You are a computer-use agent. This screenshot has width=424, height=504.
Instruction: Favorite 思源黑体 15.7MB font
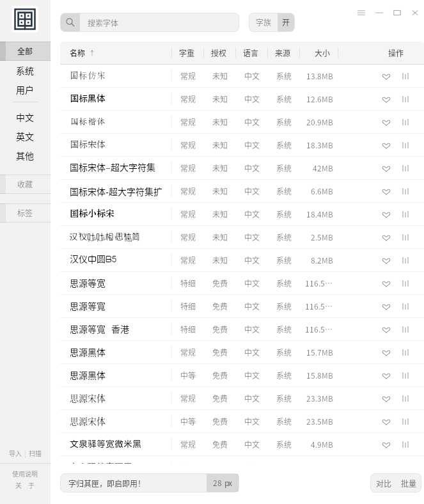point(386,353)
